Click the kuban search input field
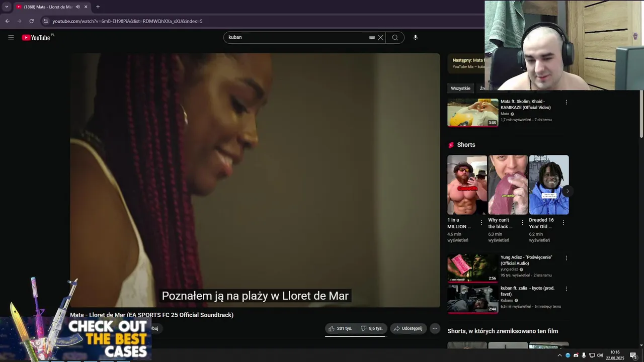 [297, 37]
